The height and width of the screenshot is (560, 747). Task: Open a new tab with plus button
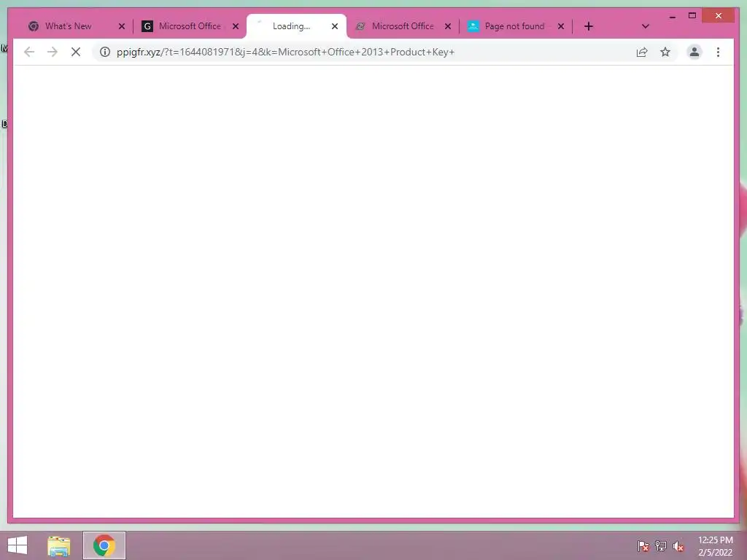(589, 26)
